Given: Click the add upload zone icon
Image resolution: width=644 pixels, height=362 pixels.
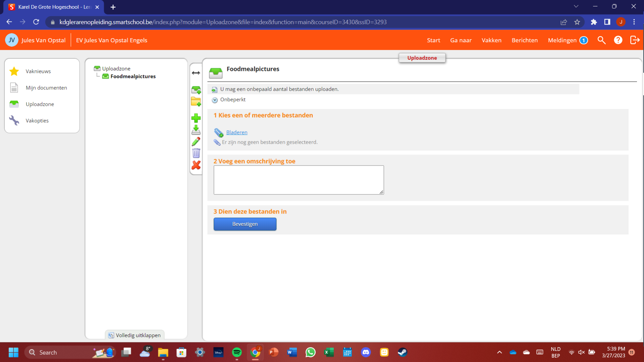Looking at the screenshot, I should [196, 90].
